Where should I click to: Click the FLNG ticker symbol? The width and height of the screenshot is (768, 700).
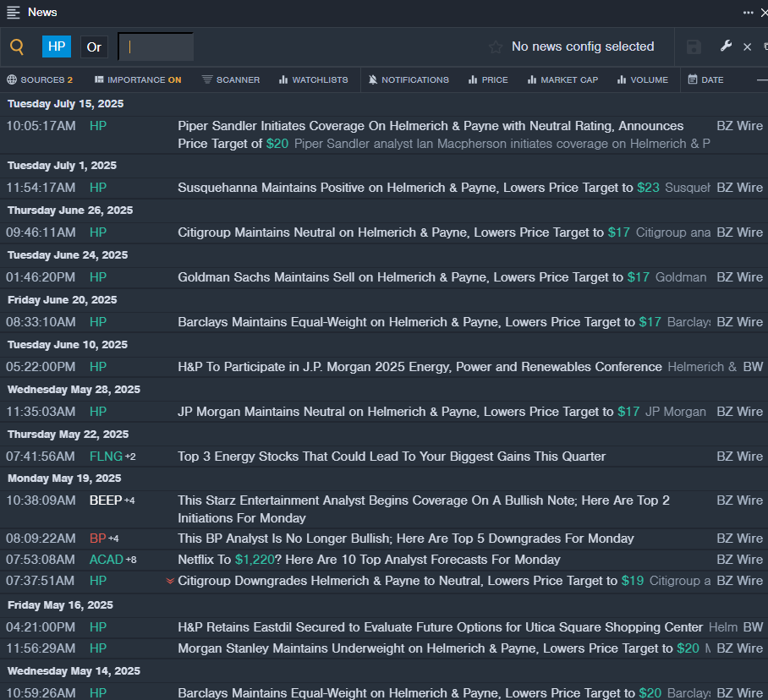[106, 457]
